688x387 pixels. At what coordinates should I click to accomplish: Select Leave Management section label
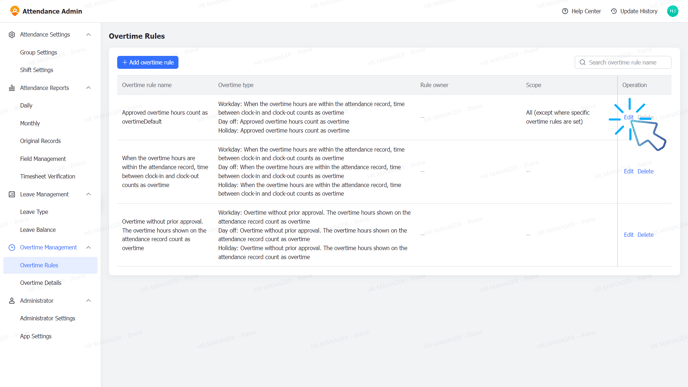point(44,194)
